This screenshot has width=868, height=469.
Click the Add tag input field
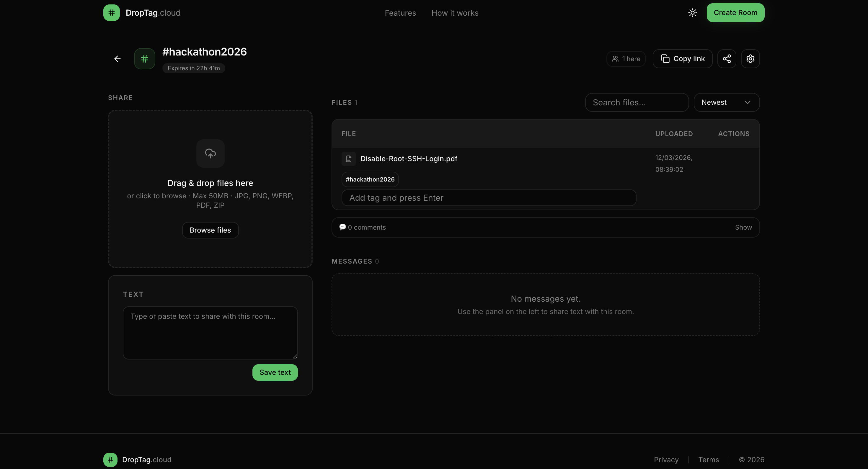tap(489, 198)
